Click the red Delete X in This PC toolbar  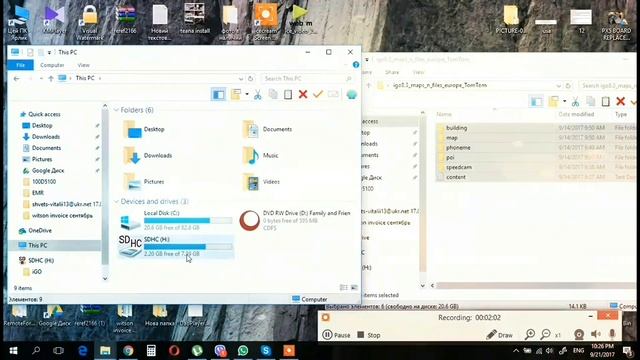click(x=303, y=95)
